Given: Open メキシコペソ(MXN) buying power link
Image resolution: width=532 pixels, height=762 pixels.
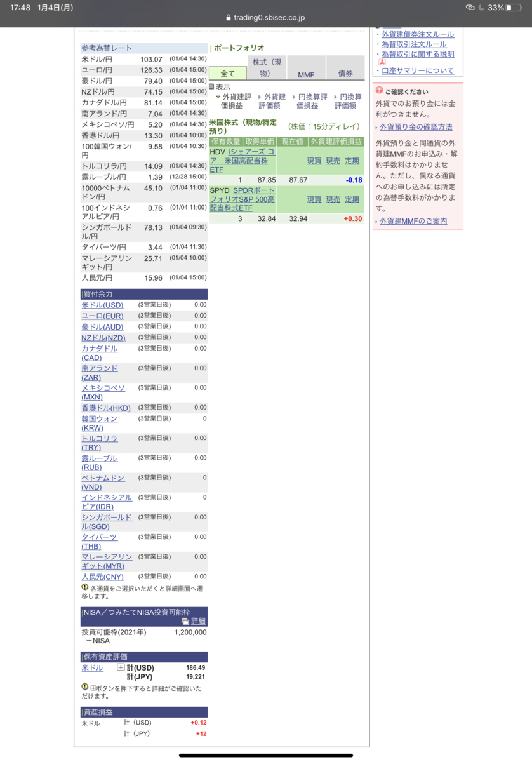Looking at the screenshot, I should (103, 392).
